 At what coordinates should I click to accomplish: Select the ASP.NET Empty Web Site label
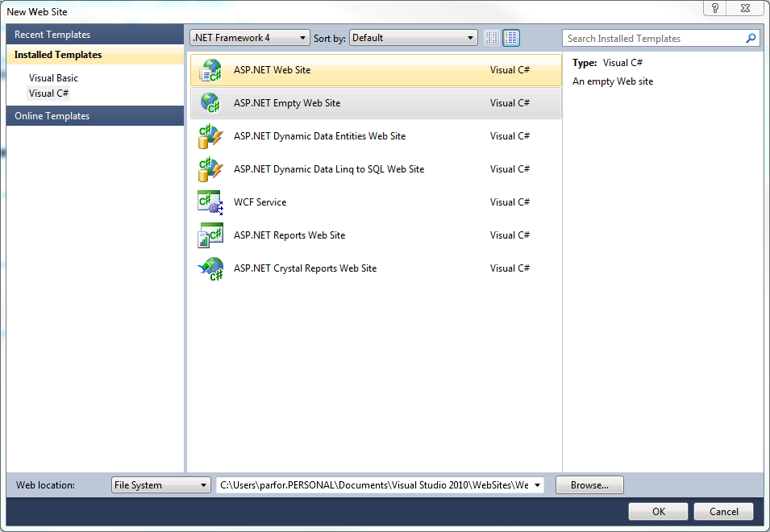(x=287, y=103)
